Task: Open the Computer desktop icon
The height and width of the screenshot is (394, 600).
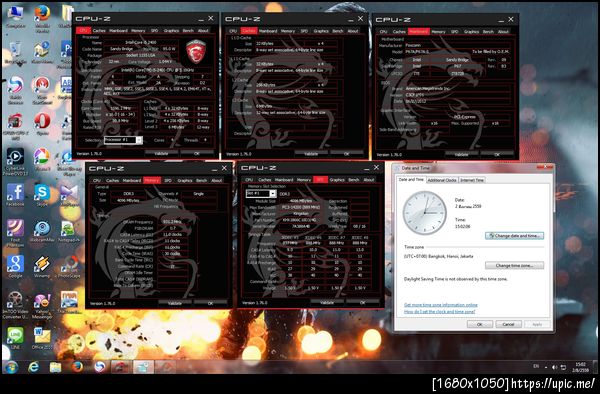Action: coord(15,15)
